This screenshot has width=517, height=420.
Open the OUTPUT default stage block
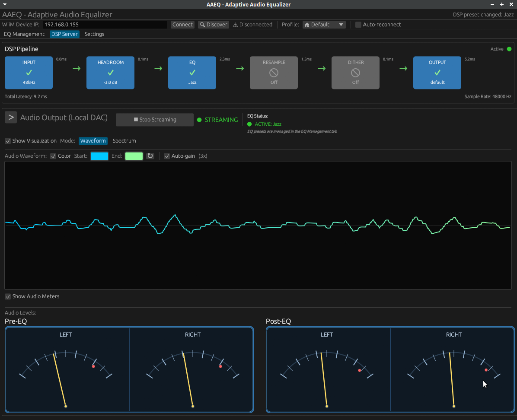click(437, 73)
